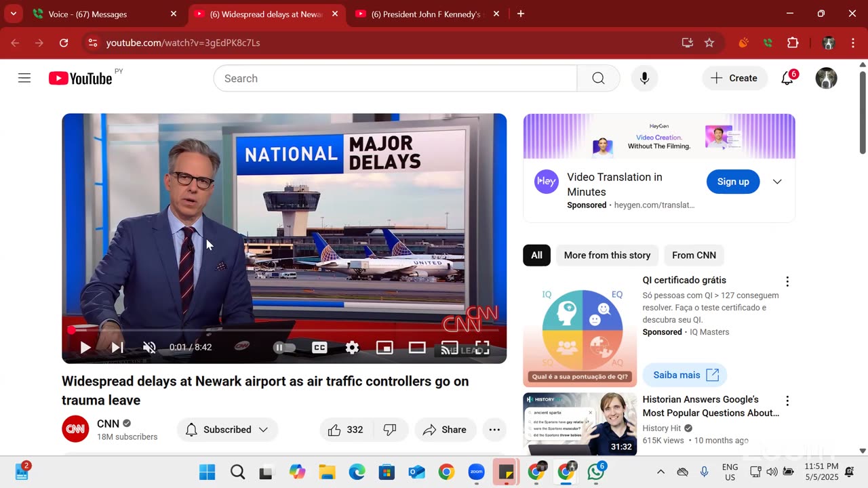Image resolution: width=868 pixels, height=488 pixels.
Task: Start voice search with microphone icon
Action: click(644, 79)
